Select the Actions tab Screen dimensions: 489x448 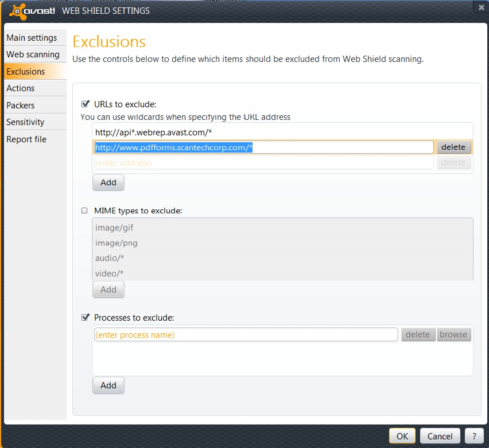coord(21,88)
